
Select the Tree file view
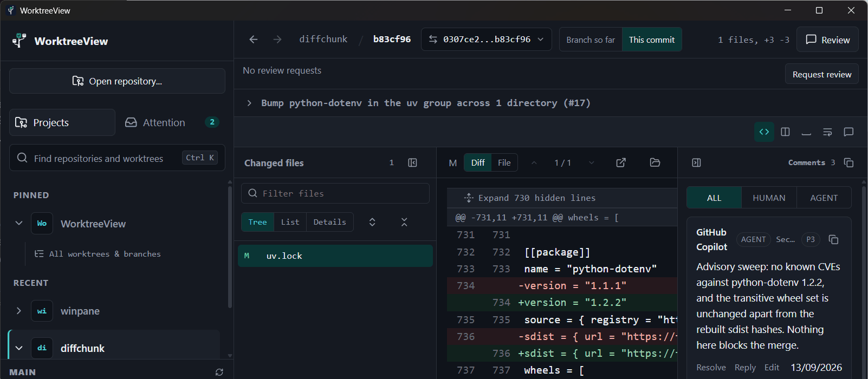click(257, 222)
